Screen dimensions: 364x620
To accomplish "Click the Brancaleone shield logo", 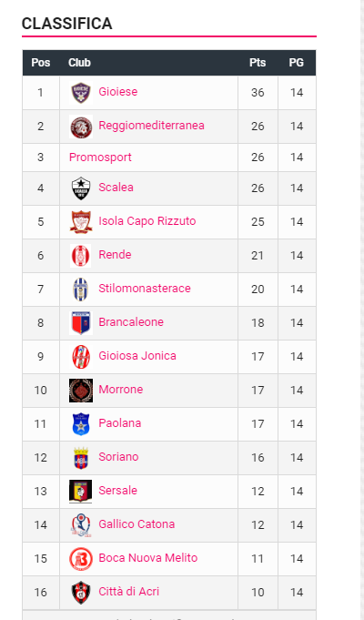I will tap(81, 322).
